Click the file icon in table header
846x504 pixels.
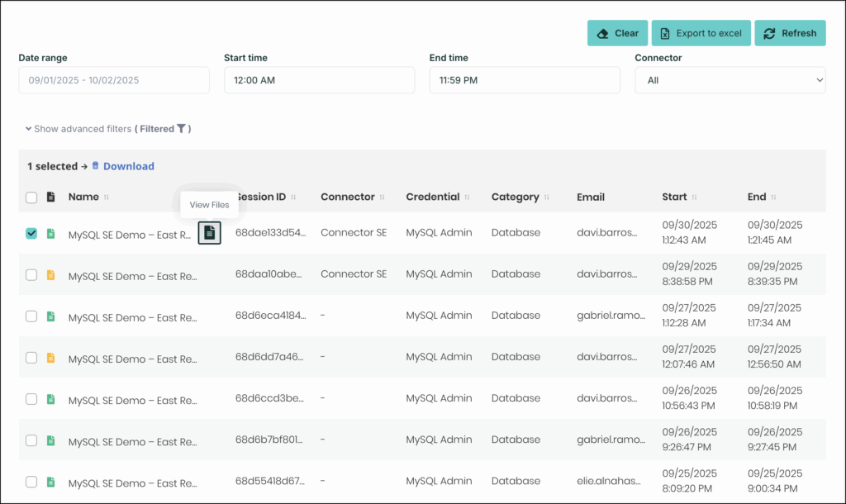(51, 197)
